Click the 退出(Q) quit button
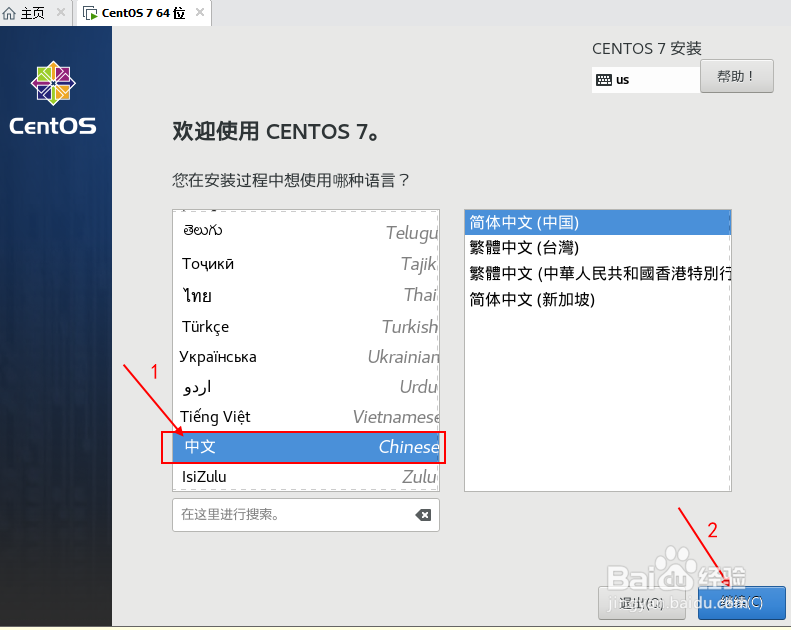Viewport: 791px width, 630px height. click(x=642, y=603)
